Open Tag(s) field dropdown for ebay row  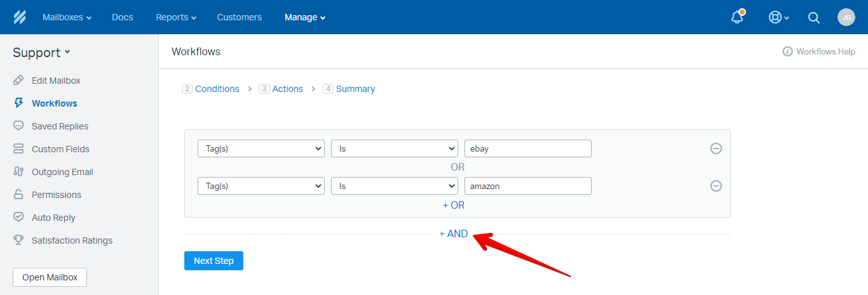coord(261,148)
